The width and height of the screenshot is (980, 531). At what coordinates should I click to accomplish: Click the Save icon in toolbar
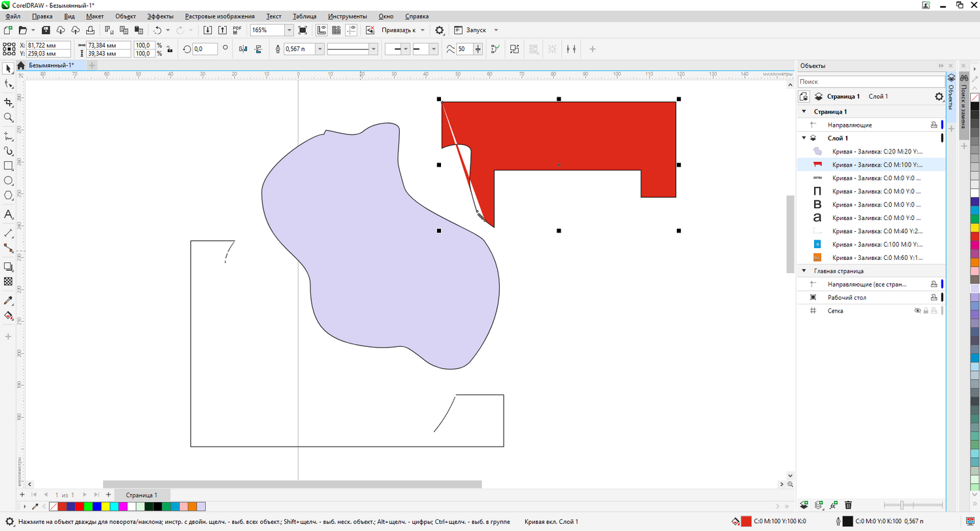click(x=46, y=30)
